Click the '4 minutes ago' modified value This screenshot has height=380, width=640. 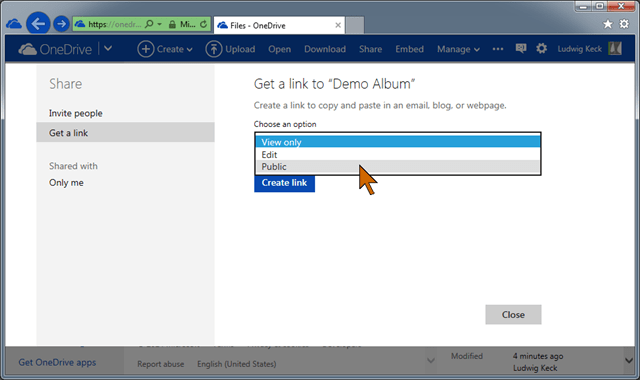[538, 356]
